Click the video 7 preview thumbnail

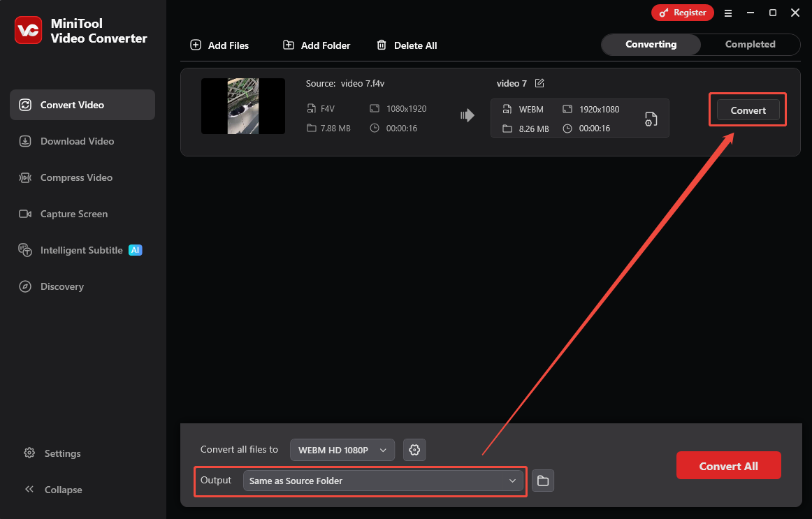[x=243, y=106]
